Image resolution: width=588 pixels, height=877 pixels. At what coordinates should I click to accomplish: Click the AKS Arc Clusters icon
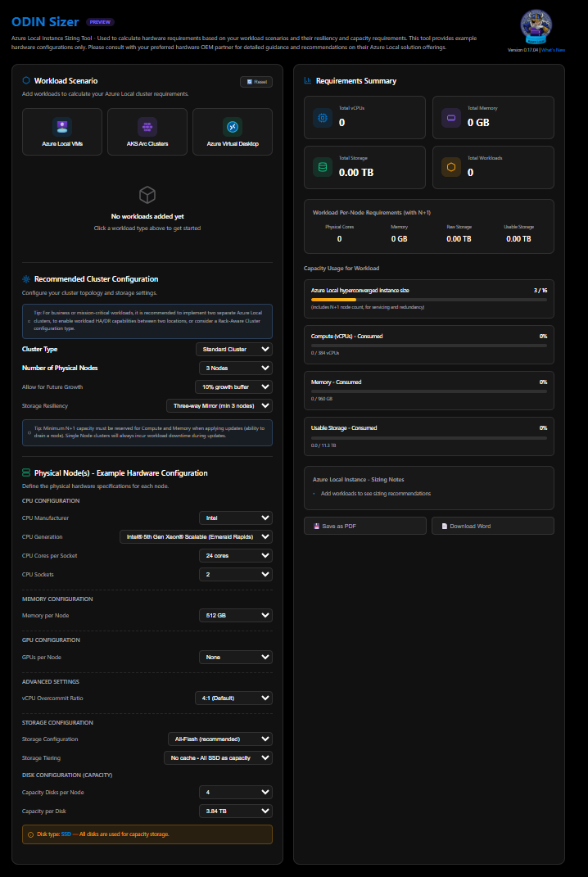point(147,126)
